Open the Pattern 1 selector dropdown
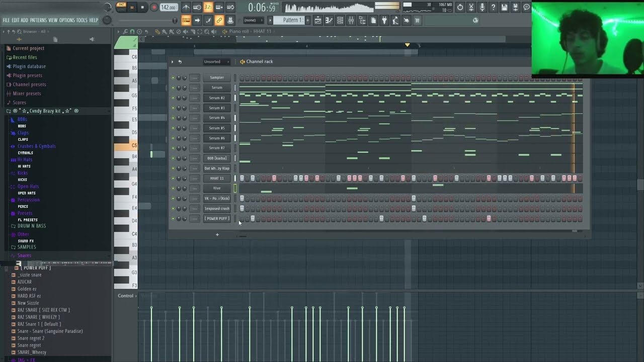The height and width of the screenshot is (362, 644). [292, 20]
